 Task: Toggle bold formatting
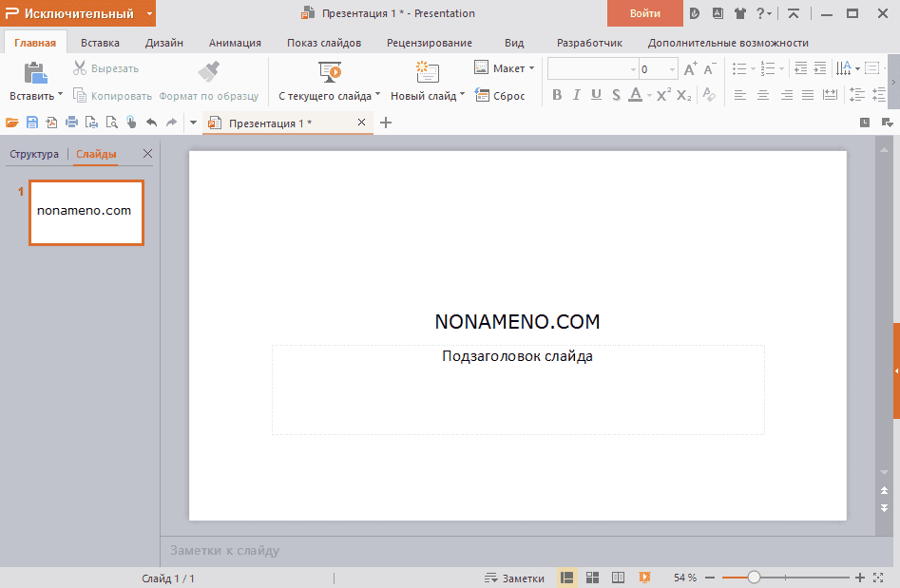(557, 95)
